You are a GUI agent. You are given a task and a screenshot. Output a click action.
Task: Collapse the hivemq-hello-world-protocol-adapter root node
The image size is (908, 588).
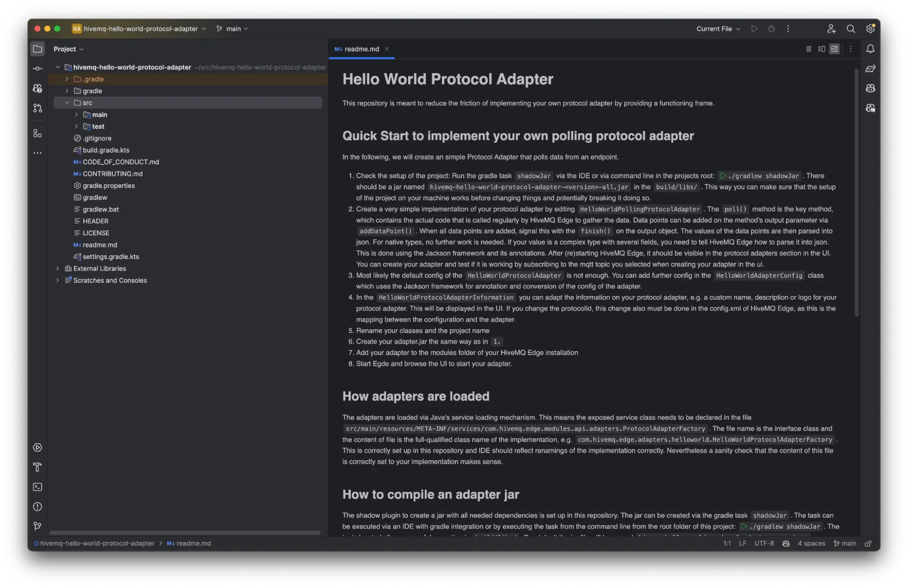click(x=57, y=67)
